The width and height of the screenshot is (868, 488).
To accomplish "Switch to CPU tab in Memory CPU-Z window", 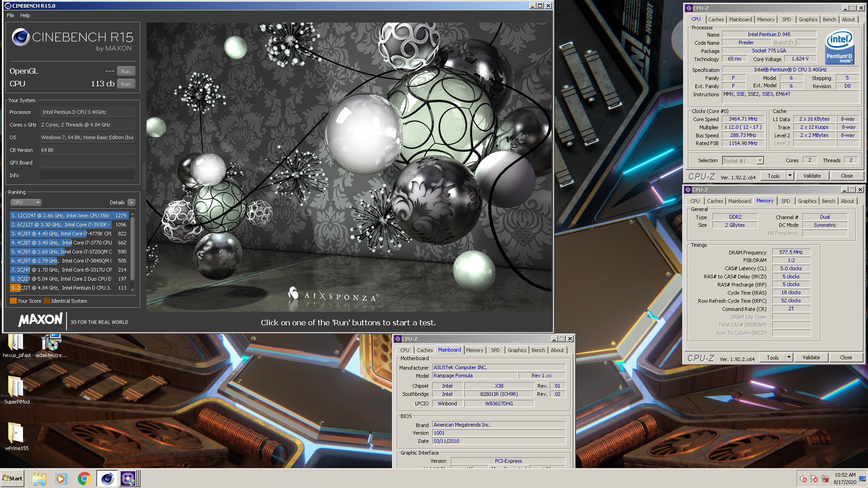I will coord(695,201).
